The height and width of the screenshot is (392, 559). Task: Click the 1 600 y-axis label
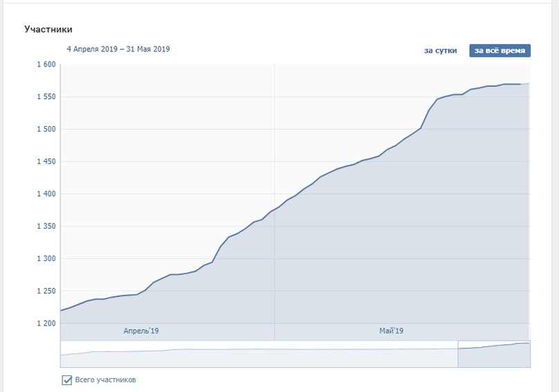(x=46, y=65)
